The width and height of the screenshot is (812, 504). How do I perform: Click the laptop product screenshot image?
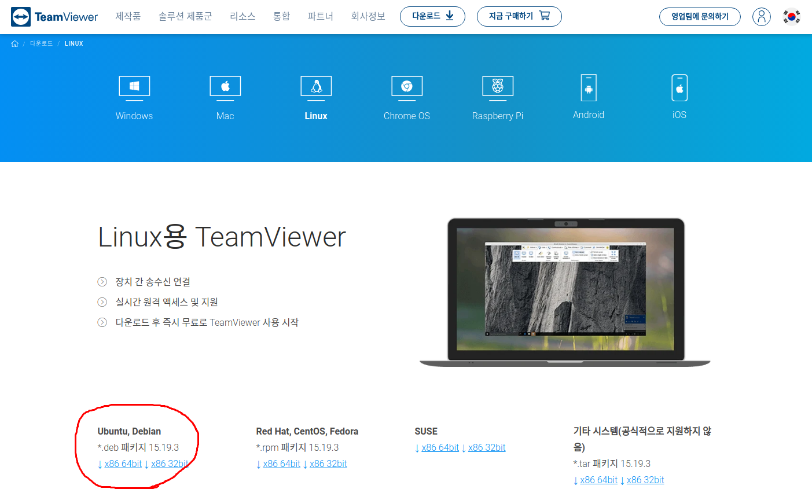(565, 292)
